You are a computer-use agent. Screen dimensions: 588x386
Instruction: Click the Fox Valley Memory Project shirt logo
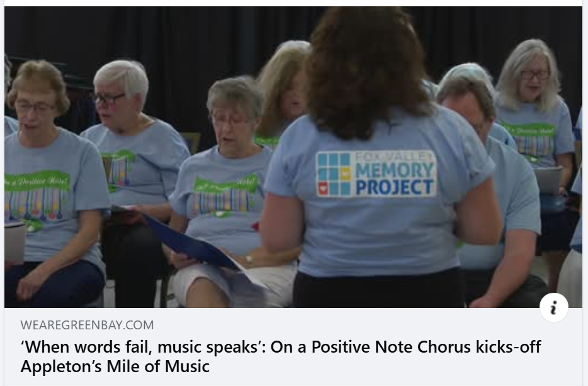coord(376,174)
